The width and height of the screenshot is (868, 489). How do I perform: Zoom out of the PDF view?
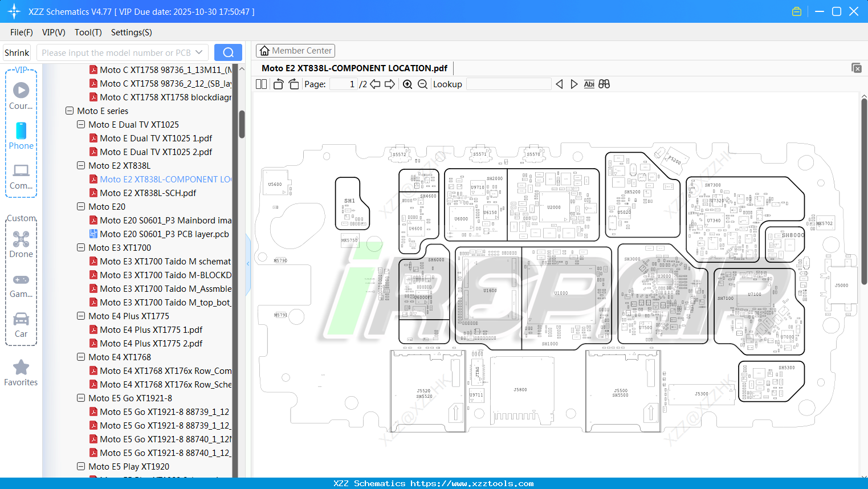pyautogui.click(x=422, y=84)
